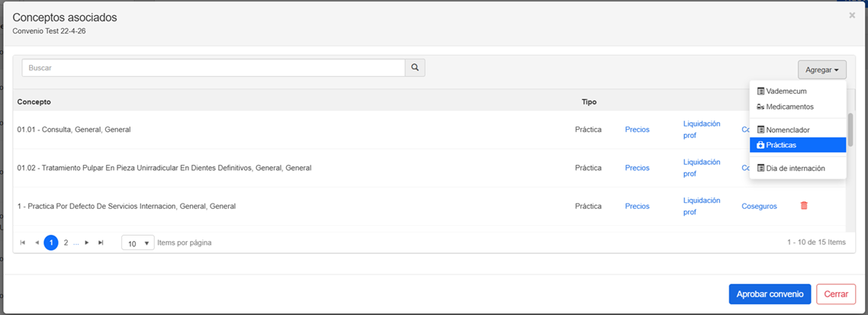Choose Medicamentos from the Agregar menu
Screen dimensions: 868x315
[x=798, y=106]
